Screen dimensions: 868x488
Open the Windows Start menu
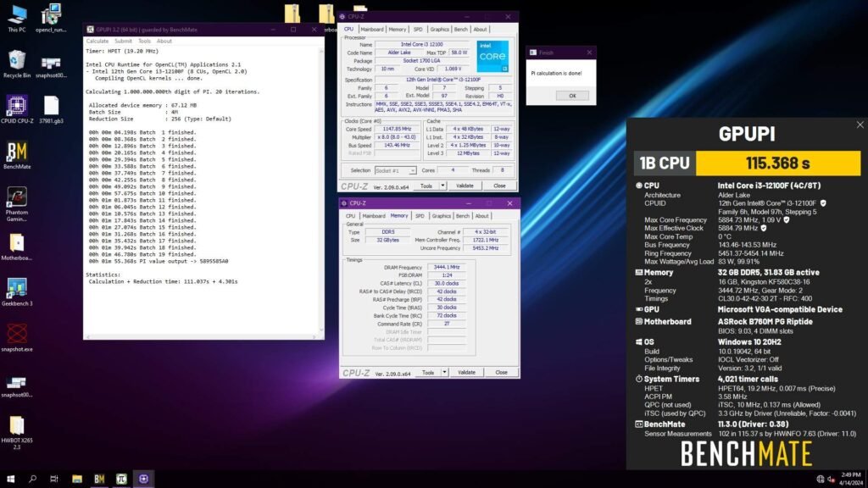pos(11,479)
